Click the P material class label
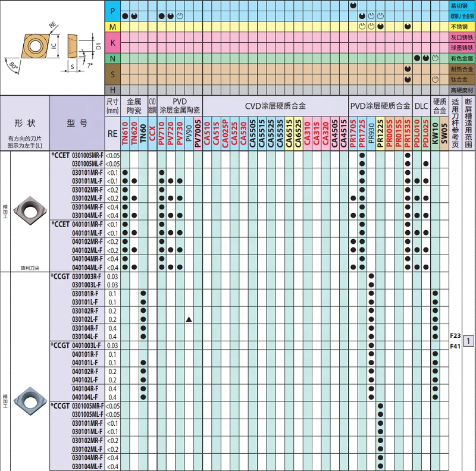 (x=112, y=11)
